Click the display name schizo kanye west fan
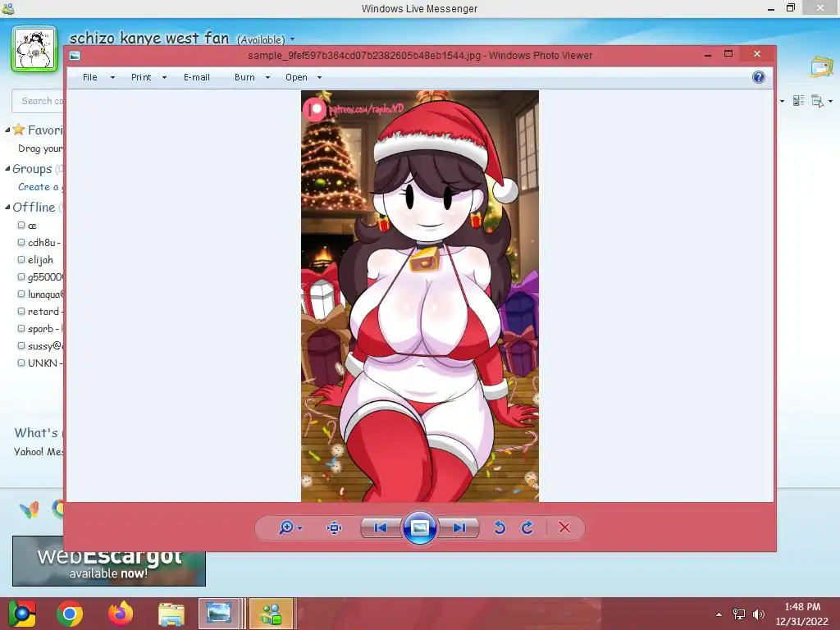Screen dimensions: 840x630 pos(149,38)
